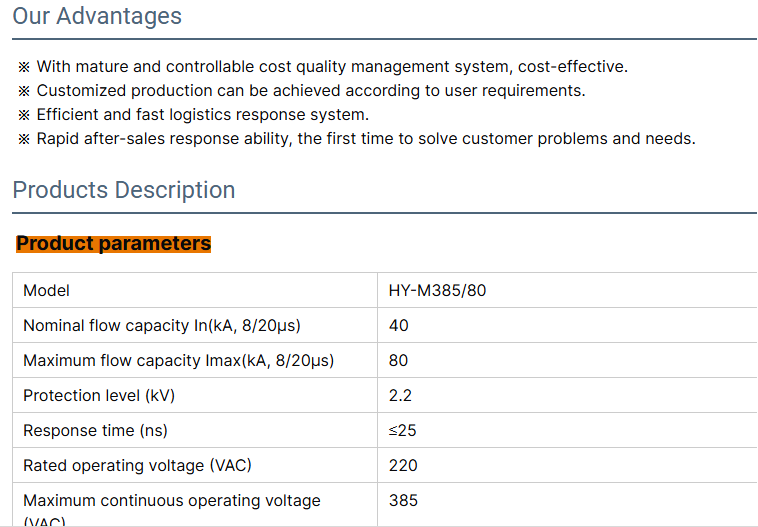Select the 220 rated voltage value

(x=403, y=466)
